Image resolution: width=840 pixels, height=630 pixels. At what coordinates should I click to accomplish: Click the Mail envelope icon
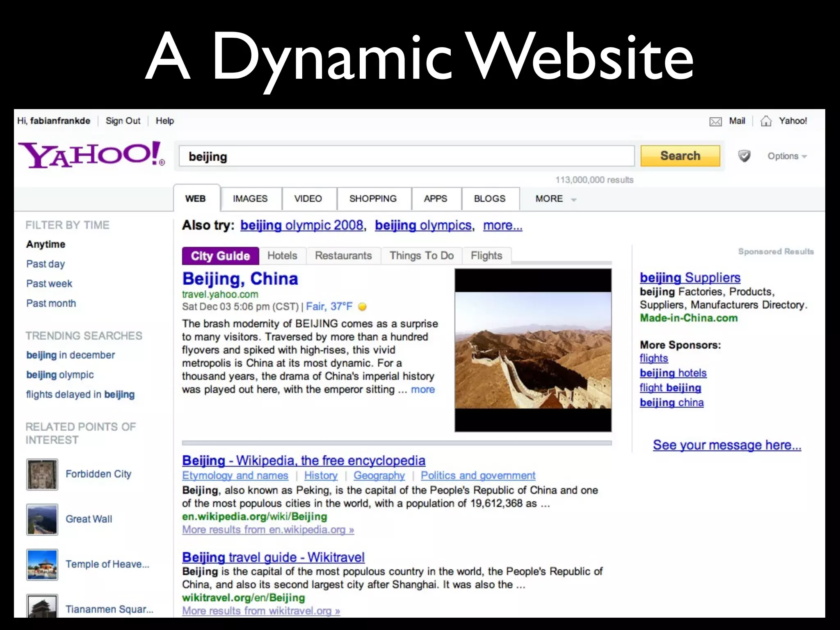coord(715,121)
